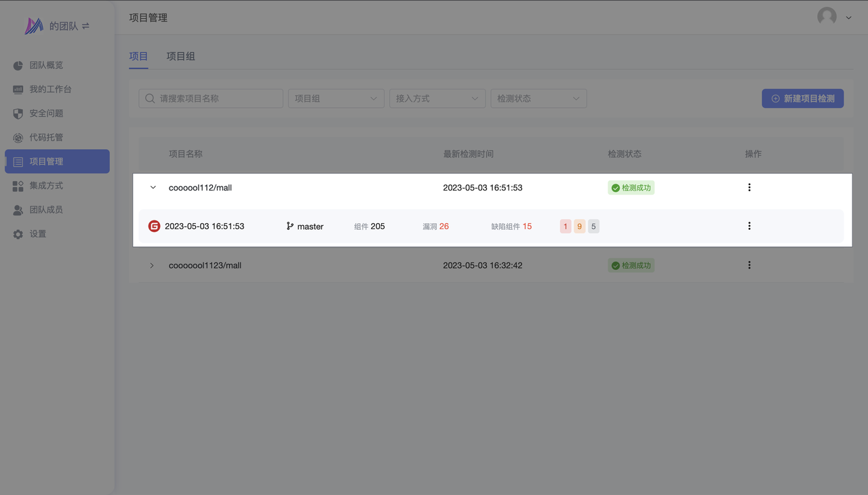Click the red high-severity badge showing 1
868x495 pixels.
[566, 226]
